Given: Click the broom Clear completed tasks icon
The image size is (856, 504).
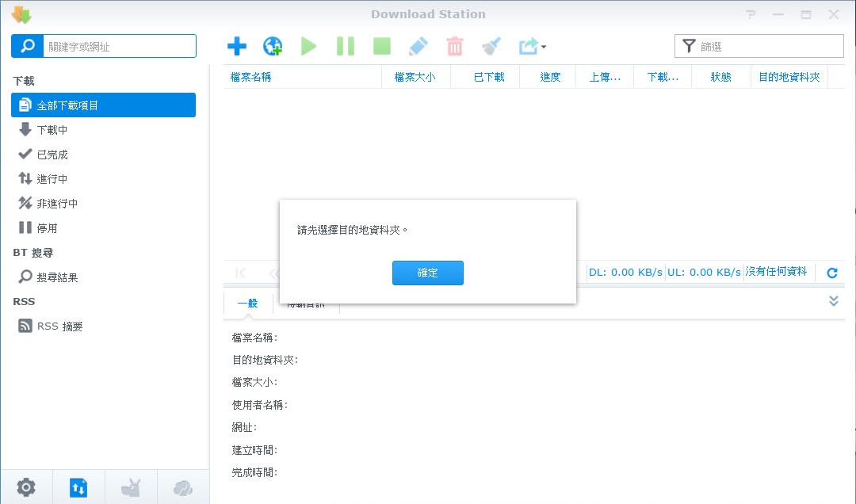Looking at the screenshot, I should tap(491, 47).
